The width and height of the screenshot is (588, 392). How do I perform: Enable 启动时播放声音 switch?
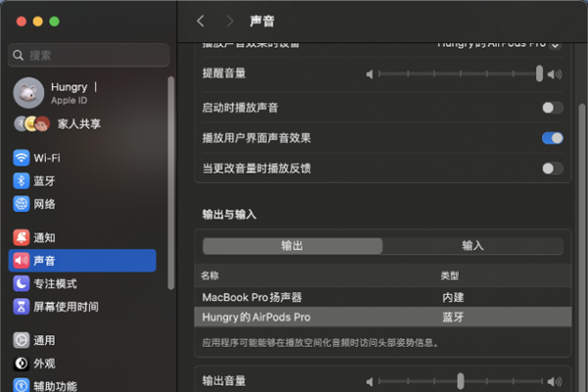click(x=553, y=108)
